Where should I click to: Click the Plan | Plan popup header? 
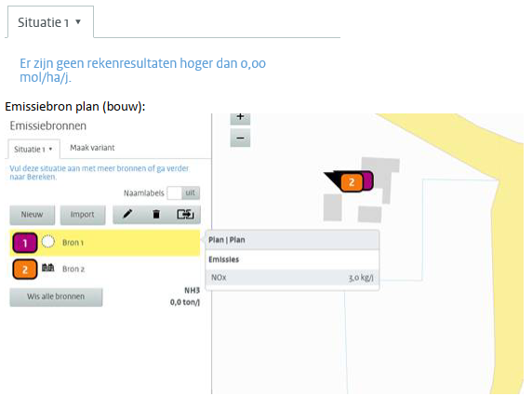292,240
